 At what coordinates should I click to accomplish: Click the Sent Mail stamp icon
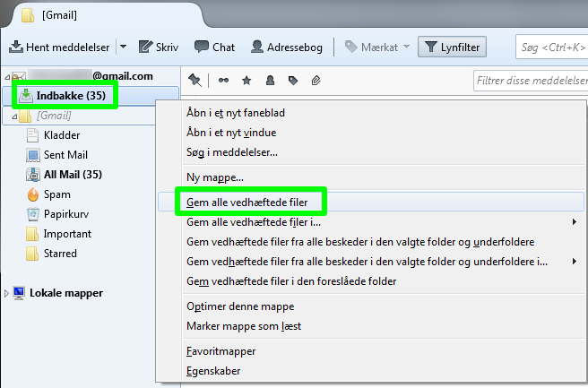click(33, 155)
